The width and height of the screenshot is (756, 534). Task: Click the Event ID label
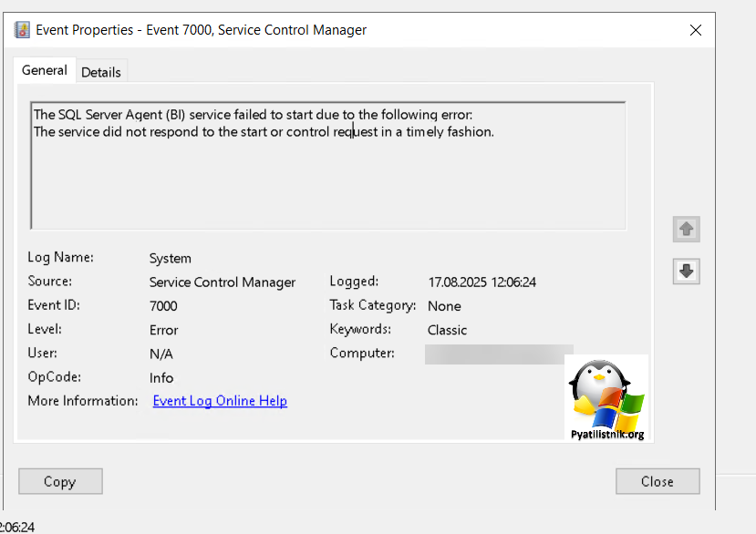coord(54,305)
